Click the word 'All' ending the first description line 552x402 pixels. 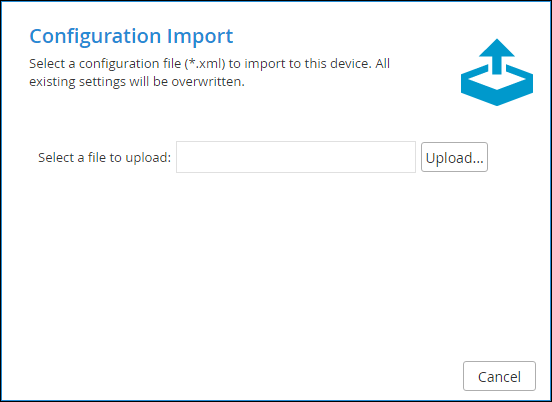[382, 64]
